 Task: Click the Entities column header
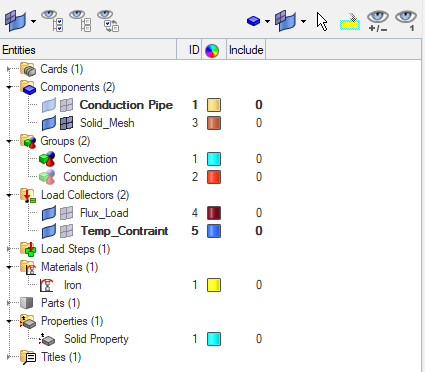[x=88, y=50]
